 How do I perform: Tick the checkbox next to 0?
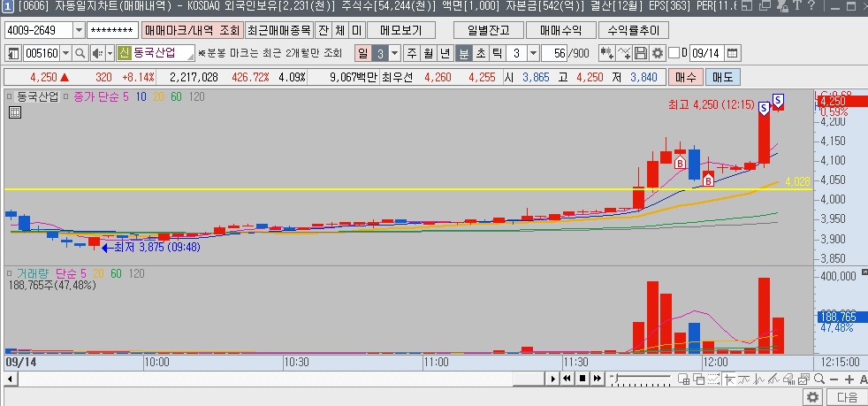(x=674, y=53)
